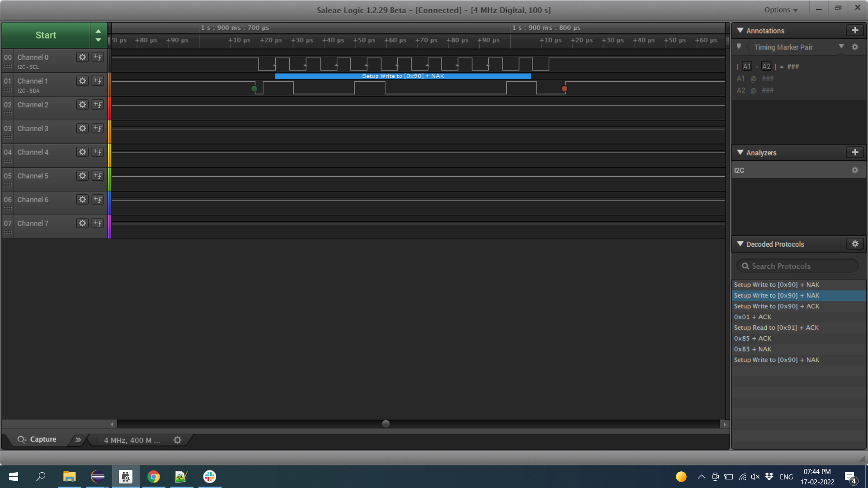Set trigger edge for Channel 3

98,128
